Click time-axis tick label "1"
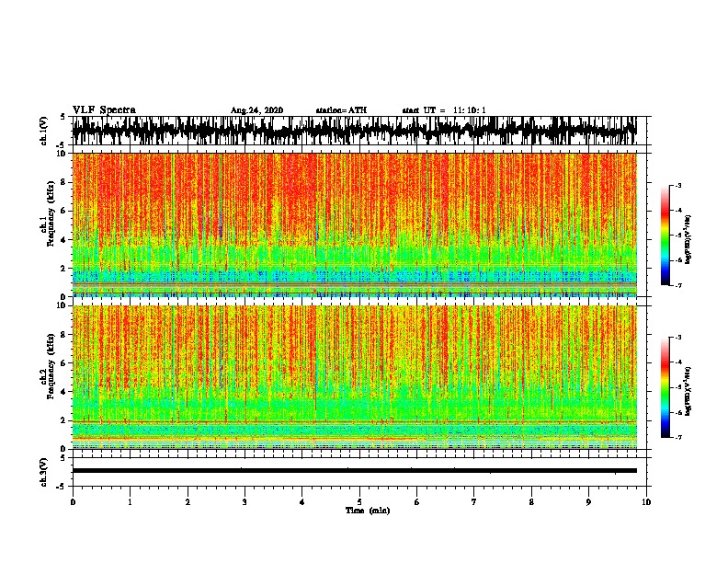 (x=130, y=502)
